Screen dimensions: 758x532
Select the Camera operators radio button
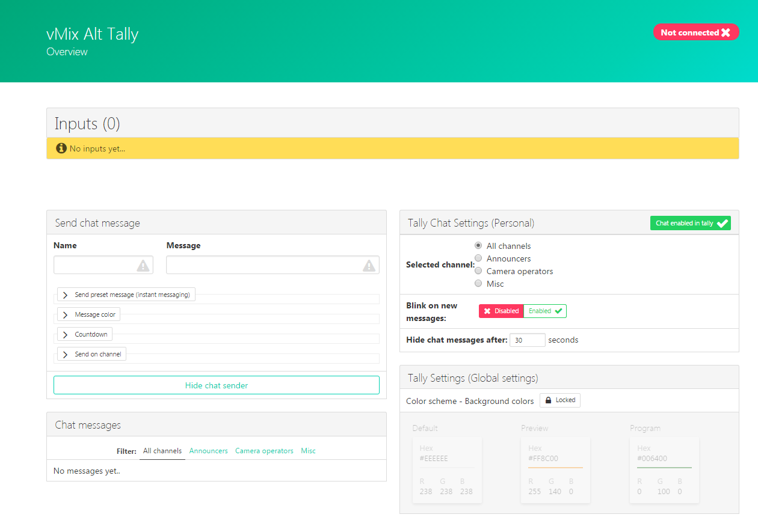pyautogui.click(x=478, y=271)
